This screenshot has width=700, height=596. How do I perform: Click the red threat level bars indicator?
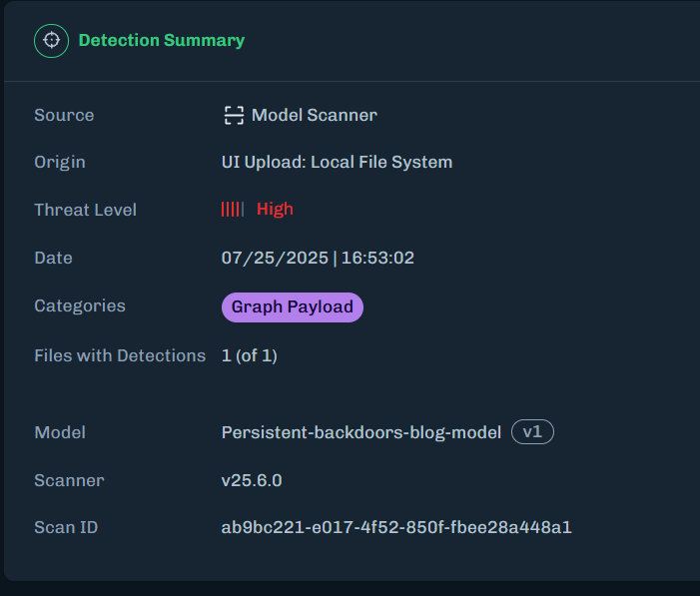[x=233, y=210]
